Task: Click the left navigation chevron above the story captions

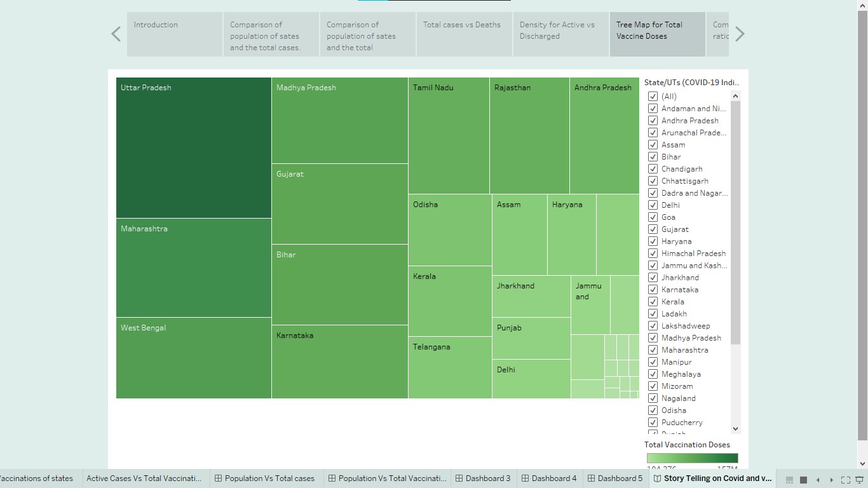Action: 115,34
